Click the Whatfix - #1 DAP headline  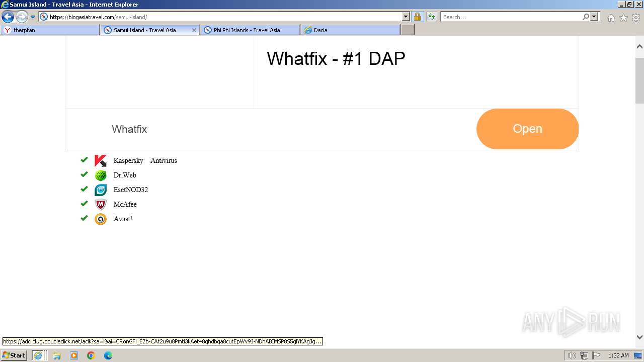(x=336, y=59)
